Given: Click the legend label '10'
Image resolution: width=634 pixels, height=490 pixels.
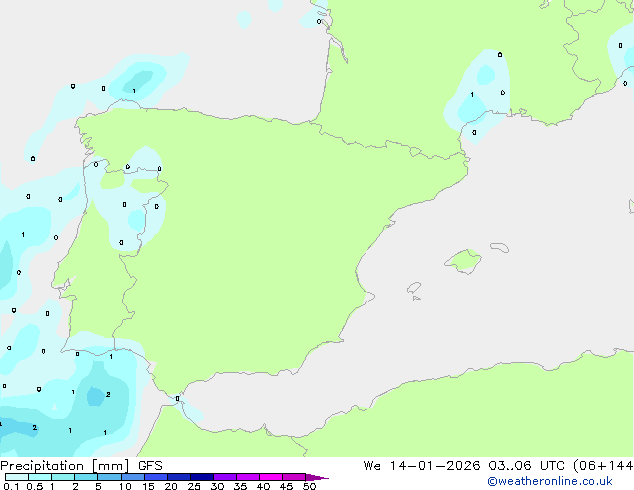Looking at the screenshot, I should point(125,486).
